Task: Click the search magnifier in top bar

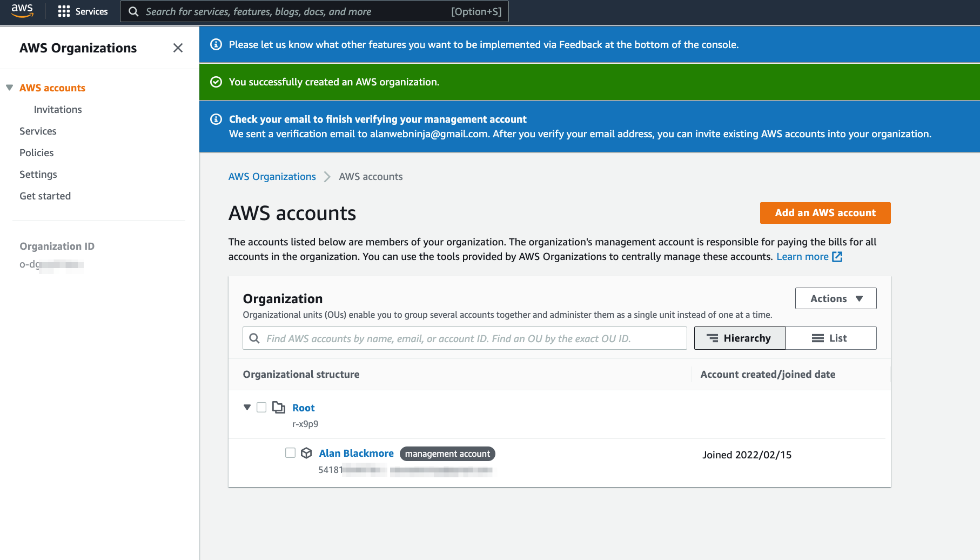Action: [133, 11]
